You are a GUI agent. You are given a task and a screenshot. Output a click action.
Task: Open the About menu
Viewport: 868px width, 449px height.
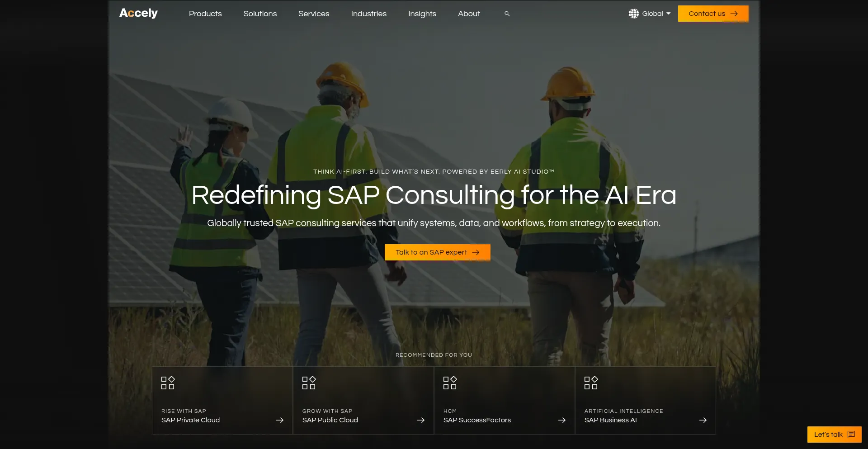469,14
